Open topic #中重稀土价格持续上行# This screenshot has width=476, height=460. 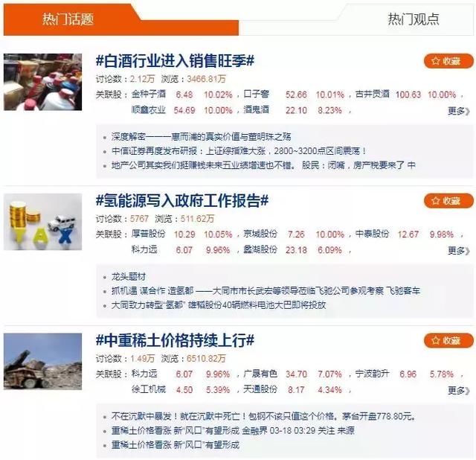click(x=176, y=340)
